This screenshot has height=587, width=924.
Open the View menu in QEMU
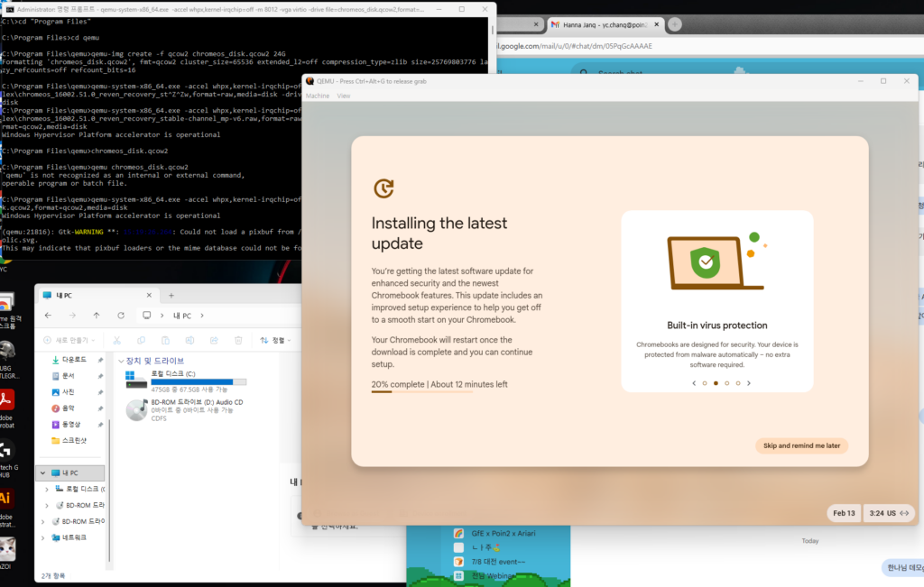point(344,96)
